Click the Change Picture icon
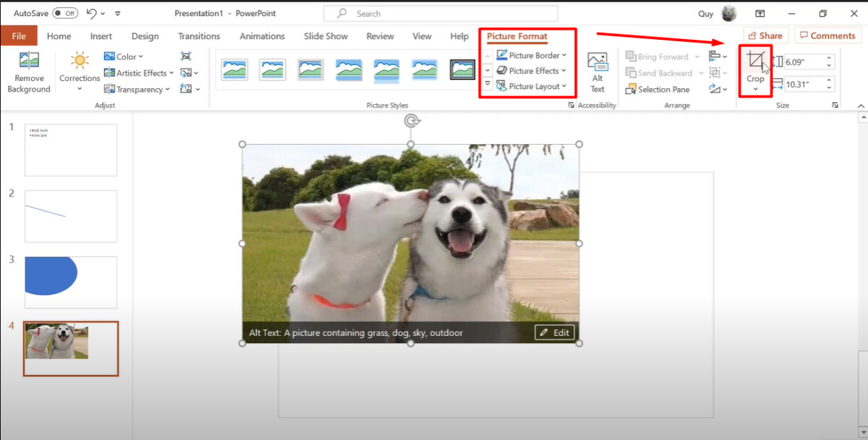The width and height of the screenshot is (868, 440). (186, 72)
